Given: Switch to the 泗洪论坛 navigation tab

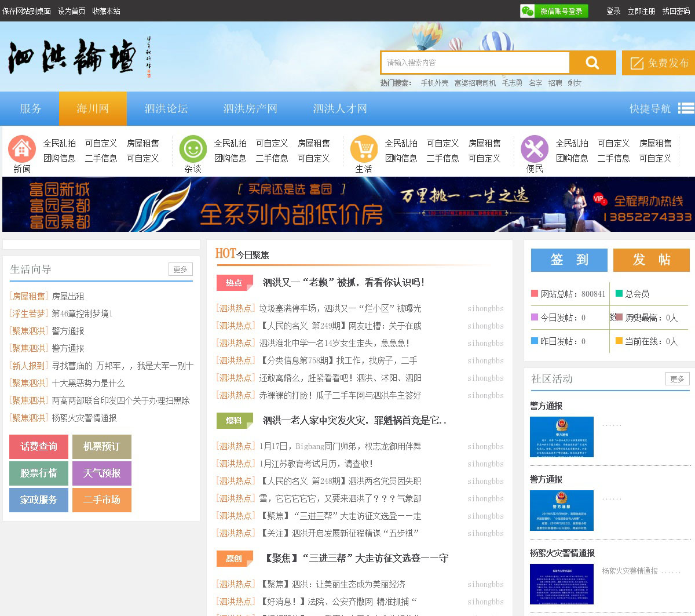Looking at the screenshot, I should tap(166, 108).
